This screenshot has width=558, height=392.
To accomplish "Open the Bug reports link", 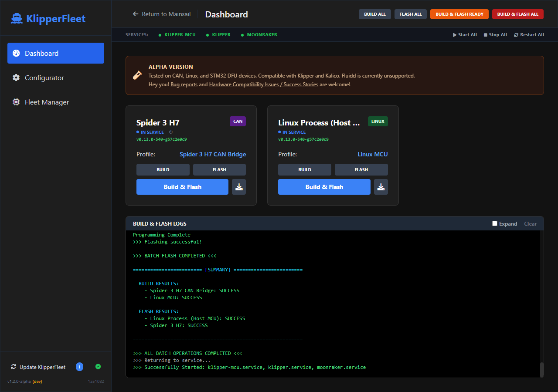I will pyautogui.click(x=184, y=84).
